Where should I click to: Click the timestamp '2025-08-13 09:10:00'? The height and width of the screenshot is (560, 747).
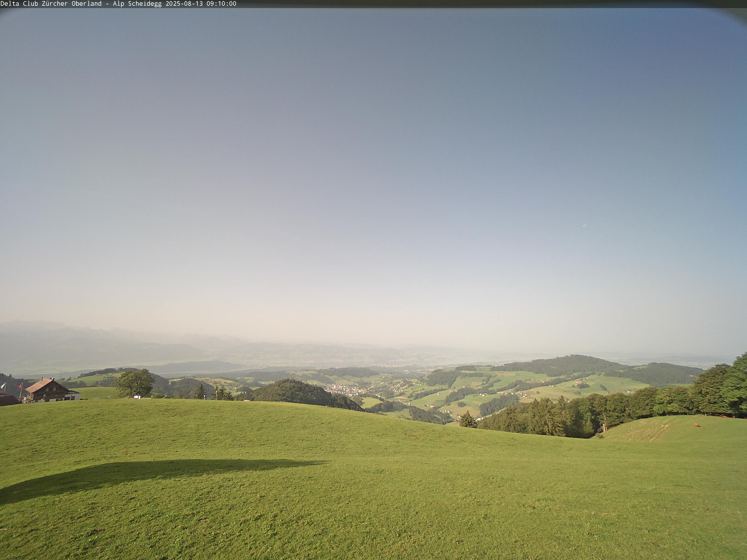[x=201, y=4]
